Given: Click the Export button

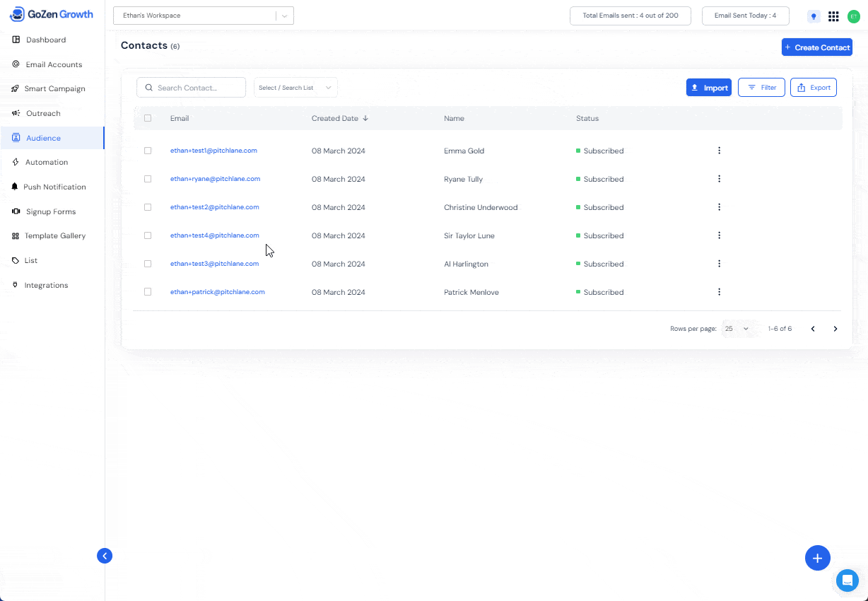Looking at the screenshot, I should tap(814, 88).
